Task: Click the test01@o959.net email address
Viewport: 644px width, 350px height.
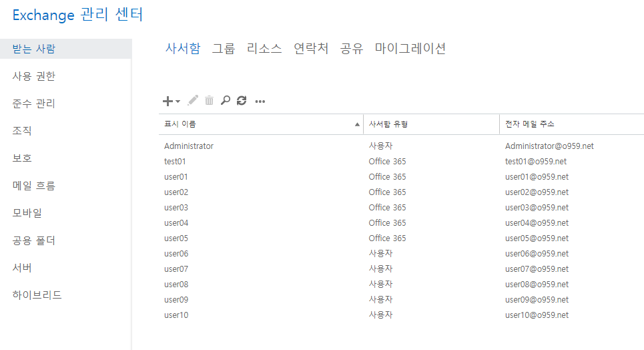Action: click(x=536, y=161)
